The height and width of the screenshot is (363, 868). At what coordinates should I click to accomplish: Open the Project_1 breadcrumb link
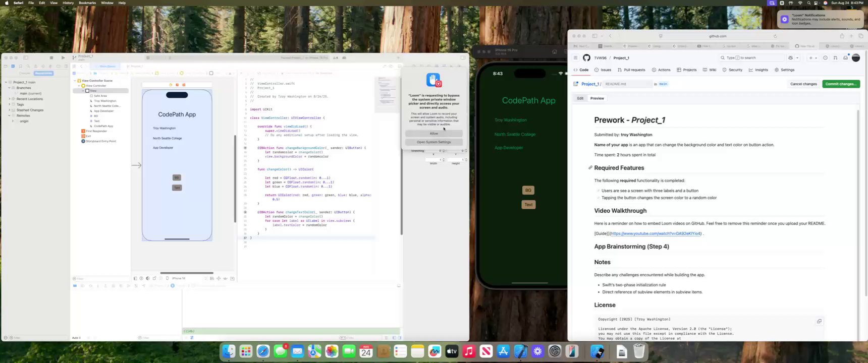click(x=590, y=84)
